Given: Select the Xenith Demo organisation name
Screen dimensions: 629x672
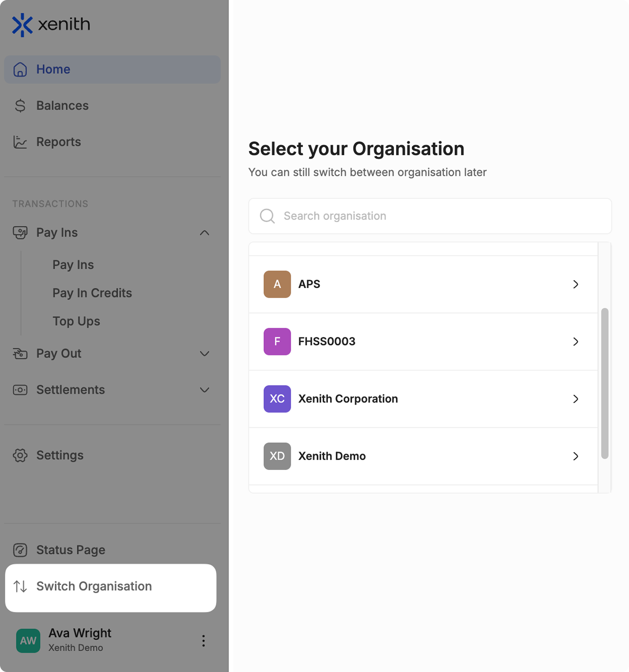Looking at the screenshot, I should [332, 456].
